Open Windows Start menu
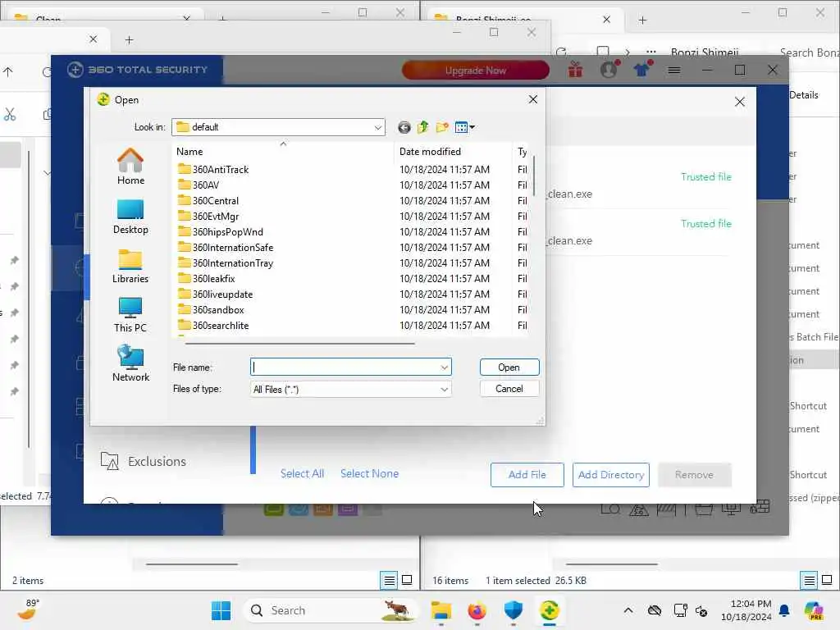This screenshot has width=840, height=630. click(221, 610)
